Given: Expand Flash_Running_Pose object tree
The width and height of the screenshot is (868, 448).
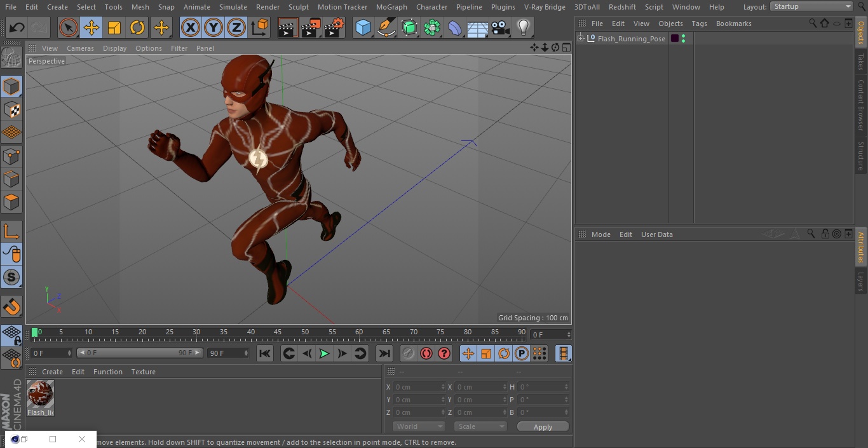Looking at the screenshot, I should [581, 39].
